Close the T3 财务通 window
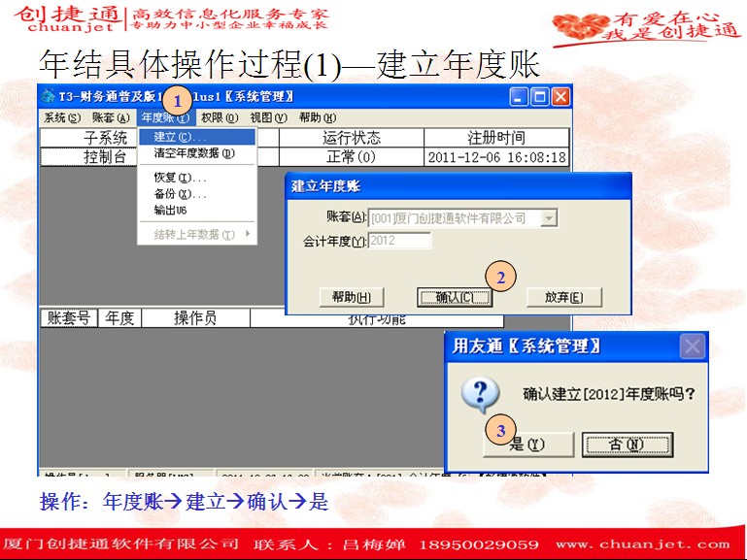 560,97
